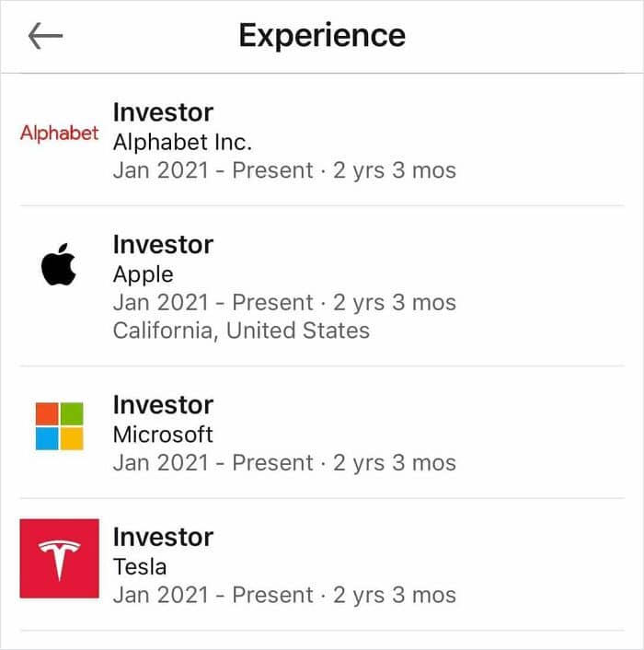Tap the black Apple logo

point(59,264)
